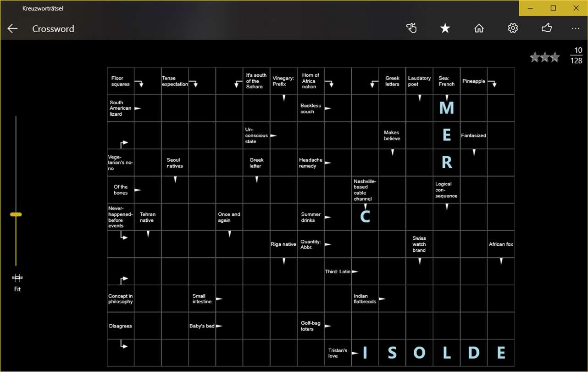Click the letter R cell in MER

[446, 163]
